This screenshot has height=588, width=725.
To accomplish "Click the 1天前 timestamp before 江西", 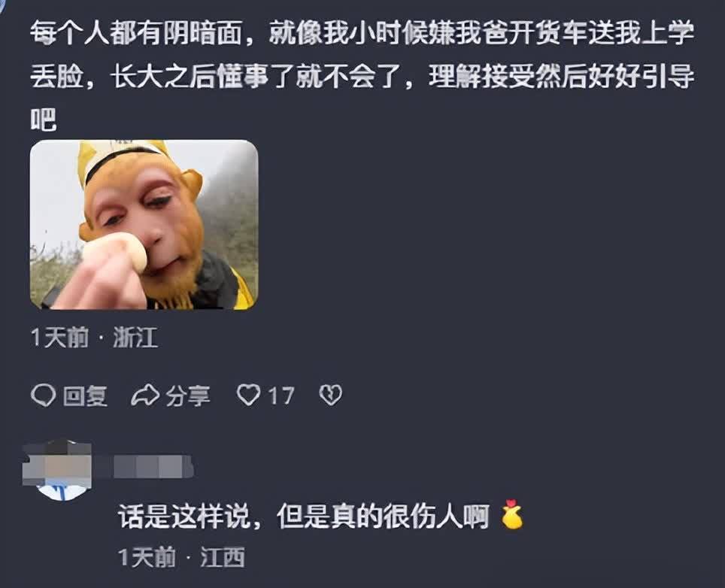I will point(147,557).
